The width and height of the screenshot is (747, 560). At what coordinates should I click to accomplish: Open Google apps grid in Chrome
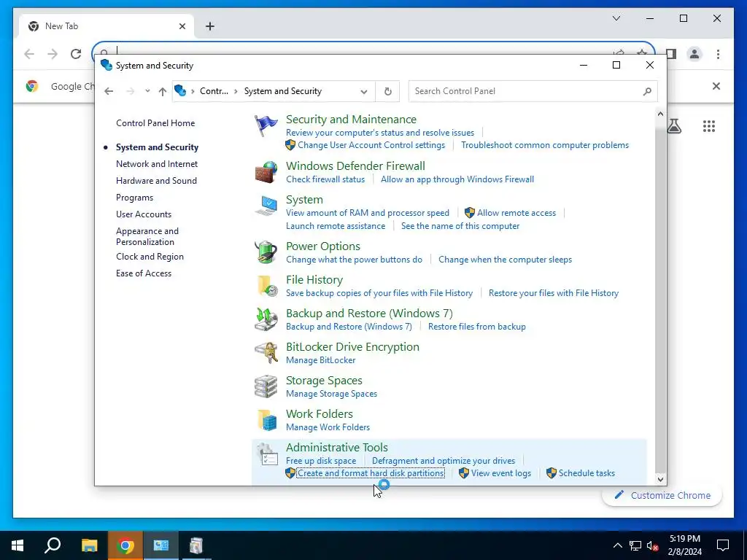(709, 126)
